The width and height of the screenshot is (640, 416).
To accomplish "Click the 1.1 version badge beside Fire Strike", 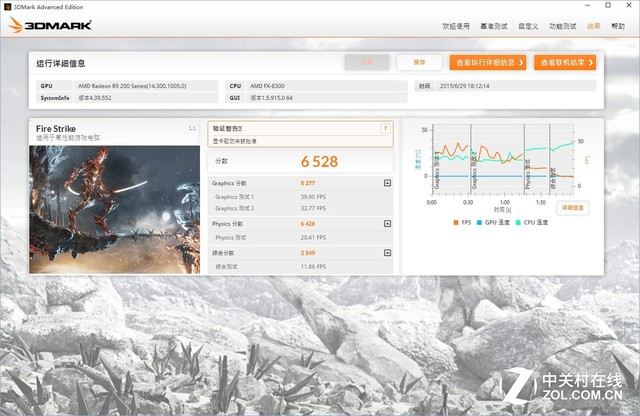I will click(x=192, y=128).
